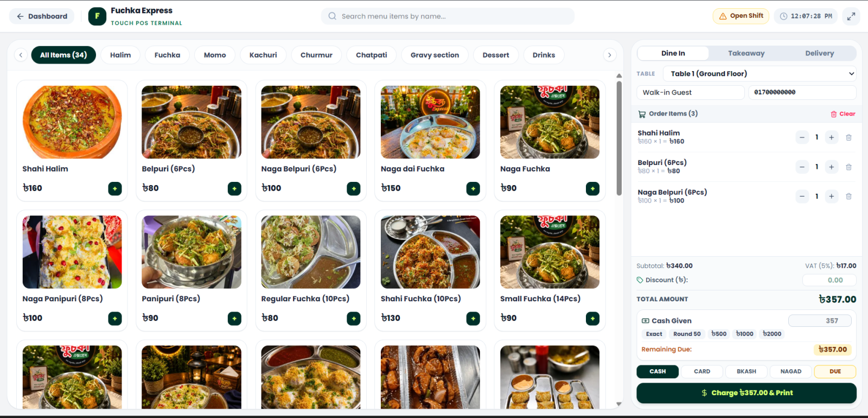Image resolution: width=868 pixels, height=418 pixels.
Task: Click the Walk-in Guest name field
Action: tap(691, 93)
